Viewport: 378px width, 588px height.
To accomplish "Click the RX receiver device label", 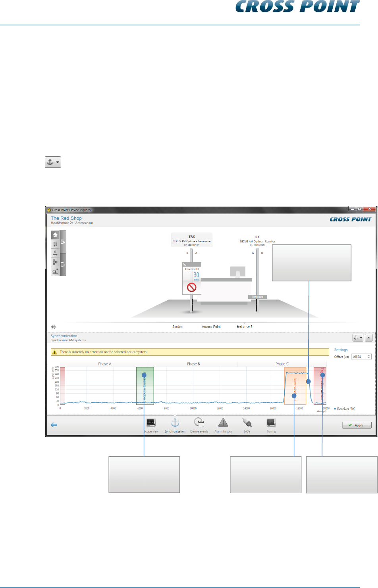I will (257, 240).
